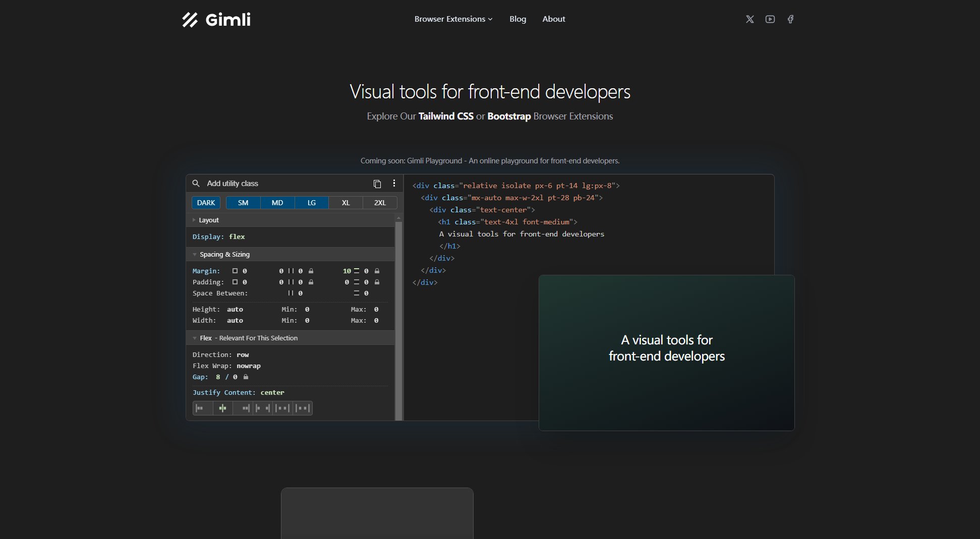Open the YouTube icon link

770,19
